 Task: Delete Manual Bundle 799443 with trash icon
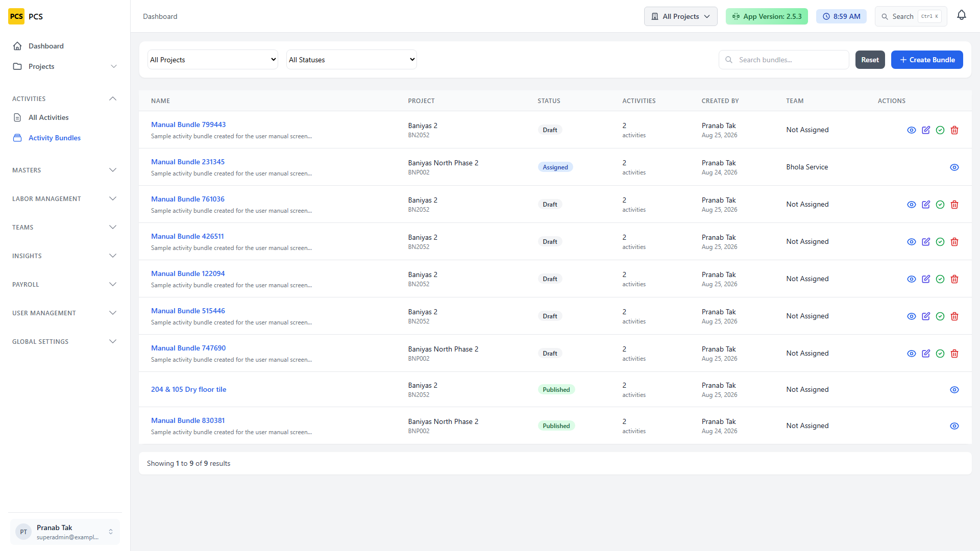(954, 130)
